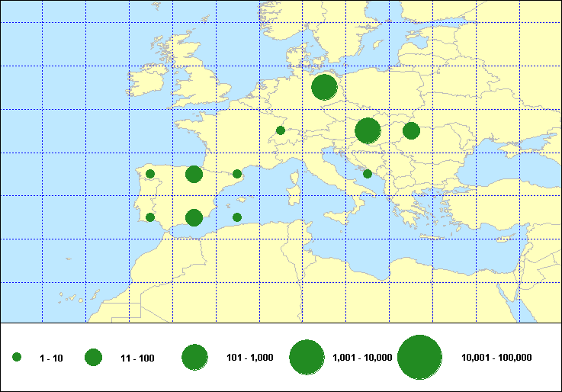Click the legend circle for 101 - 1,000
The height and width of the screenshot is (392, 562).
[x=195, y=357]
